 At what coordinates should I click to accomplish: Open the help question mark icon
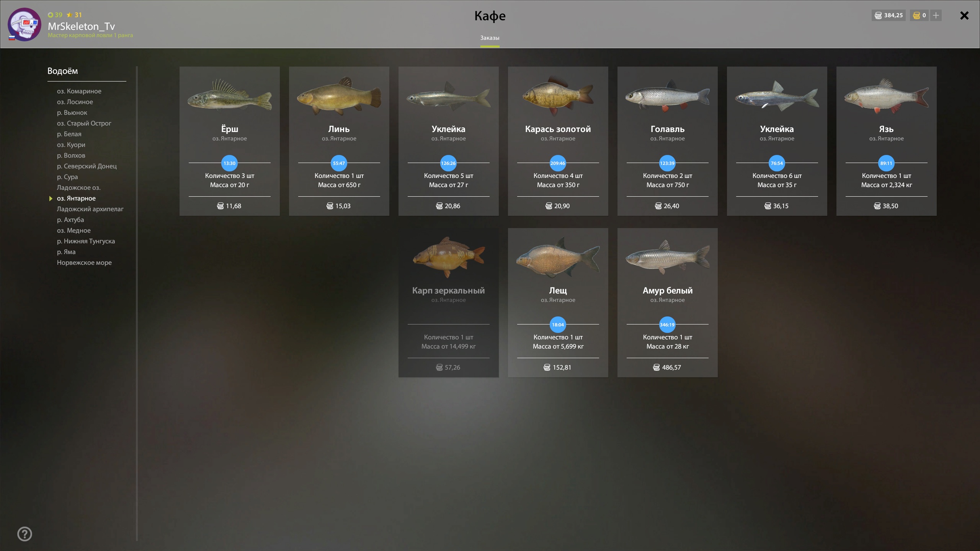click(x=25, y=534)
